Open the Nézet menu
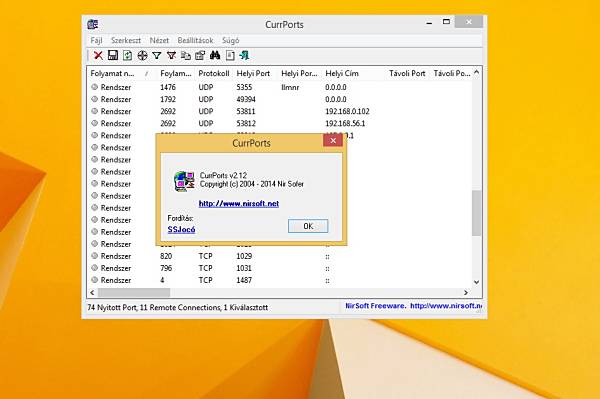This screenshot has height=399, width=600. (159, 41)
